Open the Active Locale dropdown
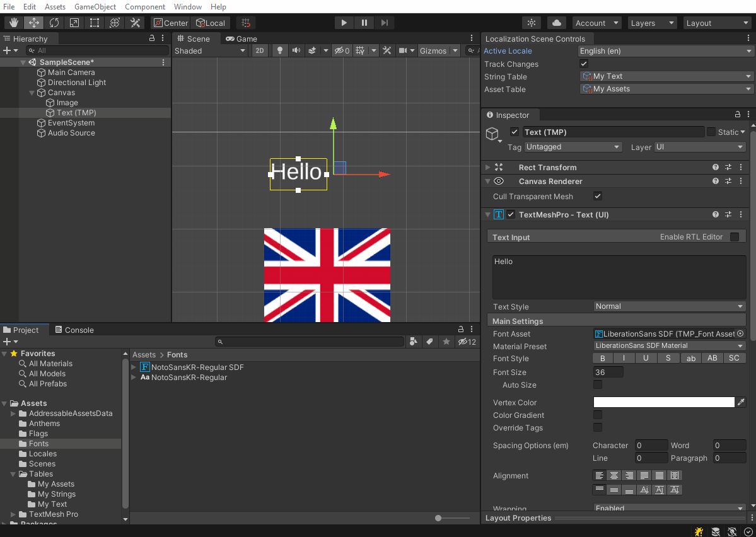Screen dimensions: 756x537 [x=666, y=51]
